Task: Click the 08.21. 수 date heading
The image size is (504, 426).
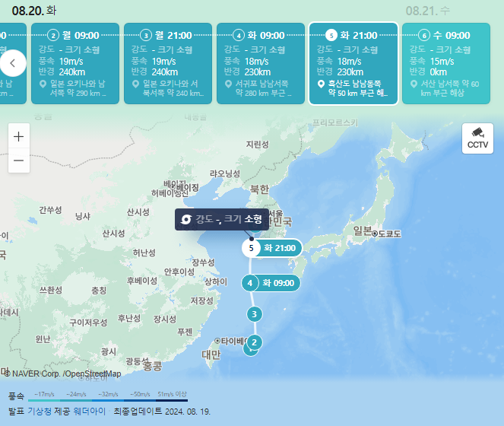Action: tap(427, 11)
